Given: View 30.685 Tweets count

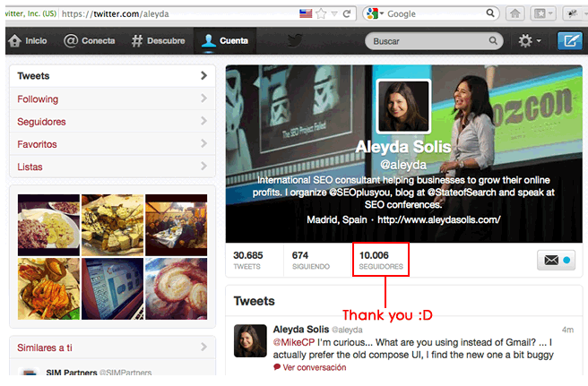Looking at the screenshot, I should coord(248,260).
